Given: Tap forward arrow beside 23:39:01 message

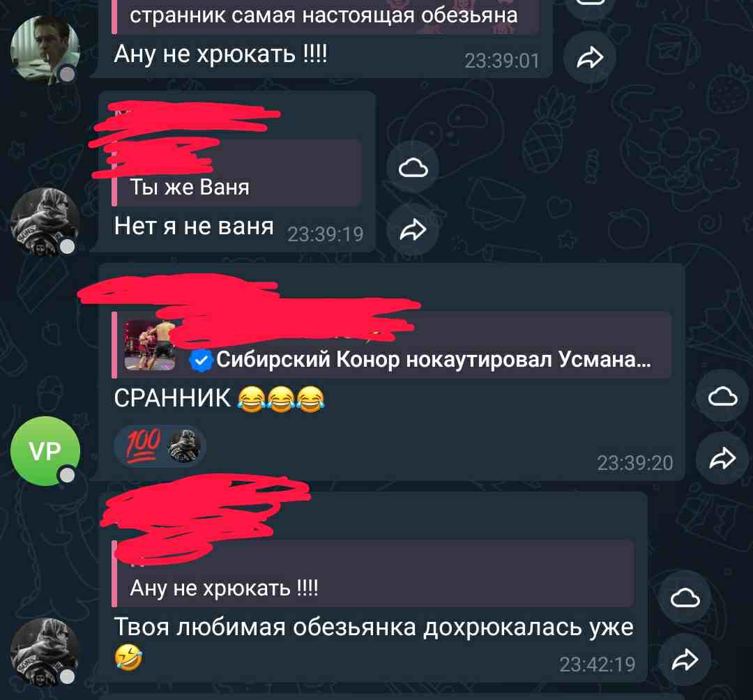Looking at the screenshot, I should pyautogui.click(x=589, y=58).
